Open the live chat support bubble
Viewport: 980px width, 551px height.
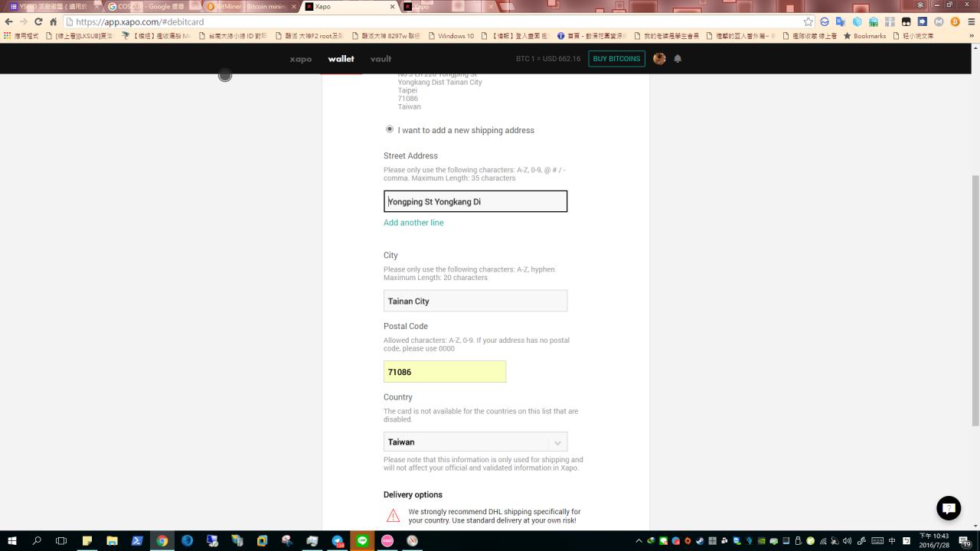[x=949, y=508]
